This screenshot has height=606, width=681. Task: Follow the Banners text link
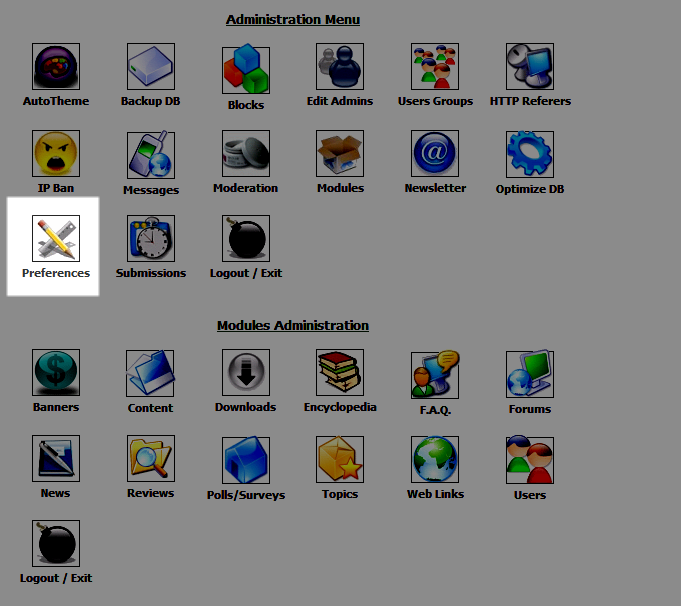click(56, 407)
